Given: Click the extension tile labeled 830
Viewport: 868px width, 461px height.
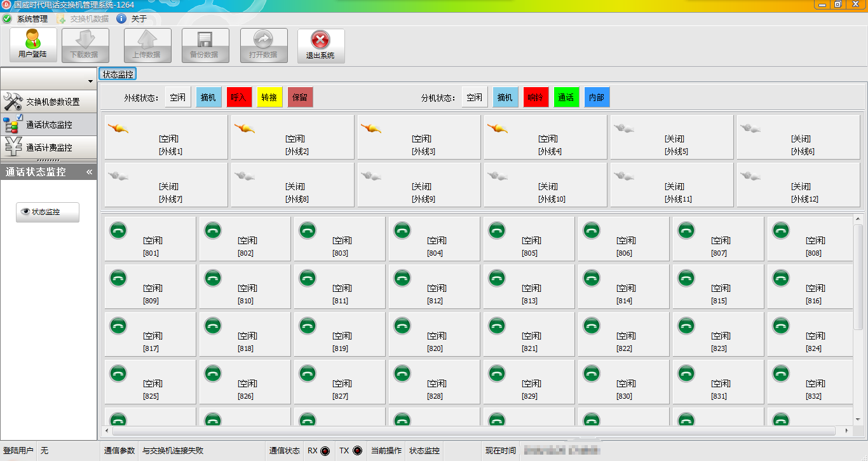Looking at the screenshot, I should pos(623,383).
